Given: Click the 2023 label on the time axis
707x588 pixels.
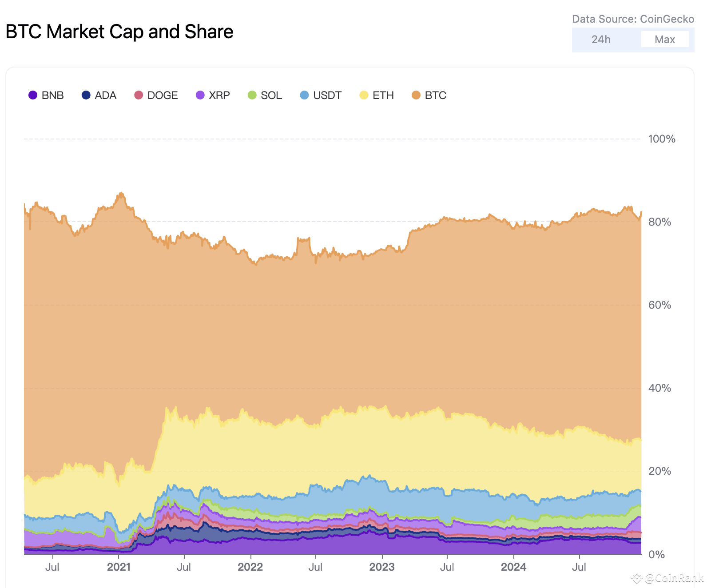Looking at the screenshot, I should tap(382, 567).
